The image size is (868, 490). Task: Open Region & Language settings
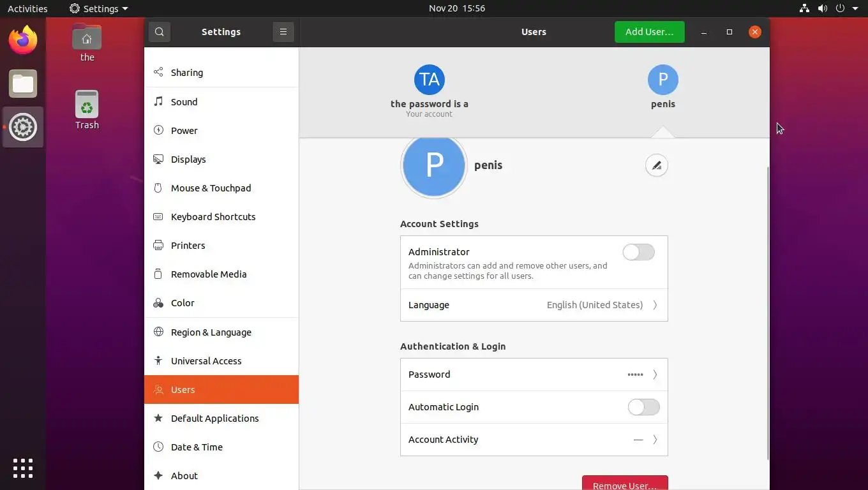coord(221,332)
